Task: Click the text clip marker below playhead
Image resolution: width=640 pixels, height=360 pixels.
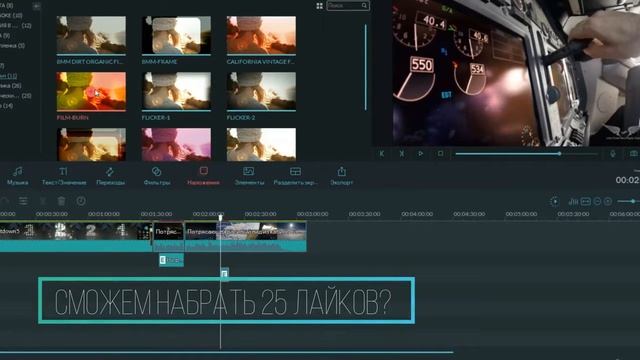Action: coord(224,274)
